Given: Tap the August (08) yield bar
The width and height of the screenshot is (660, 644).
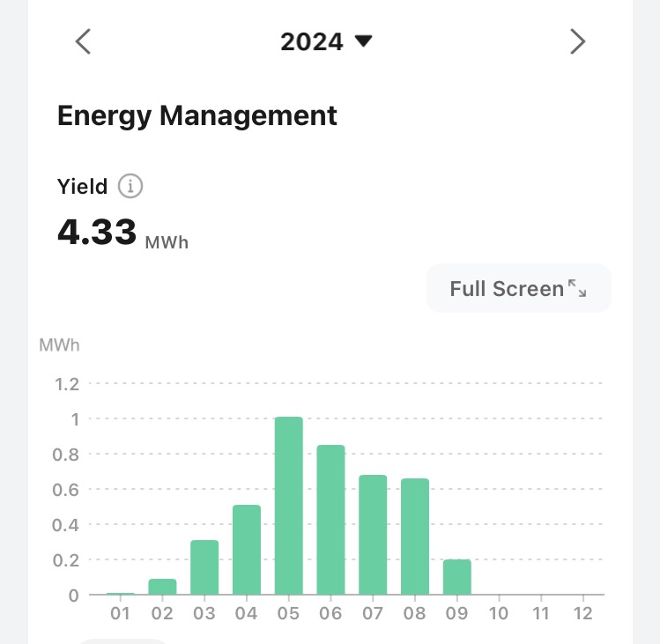Looking at the screenshot, I should tap(415, 537).
